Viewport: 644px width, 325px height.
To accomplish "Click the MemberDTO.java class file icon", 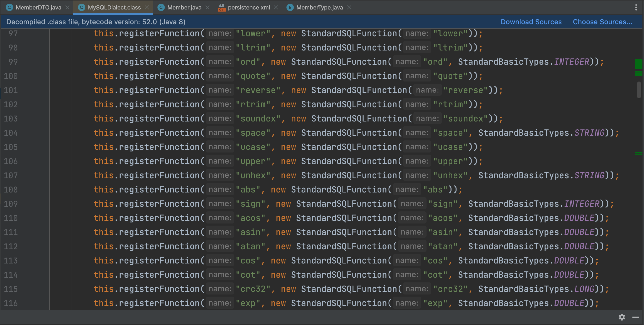I will pyautogui.click(x=9, y=7).
